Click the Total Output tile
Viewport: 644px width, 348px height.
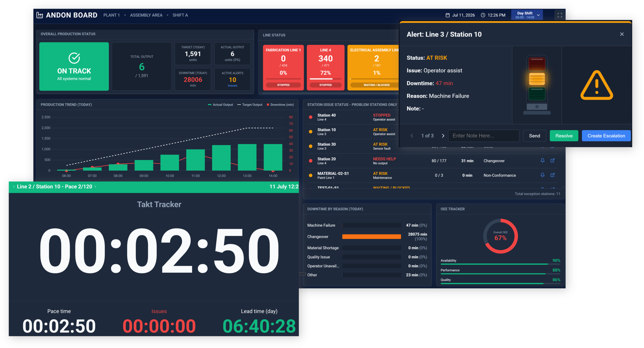click(x=142, y=66)
